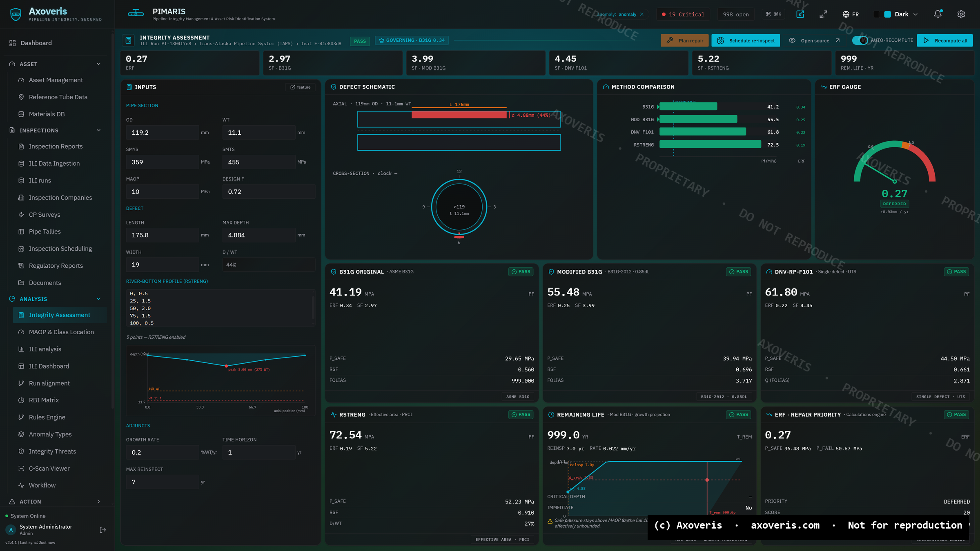The image size is (980, 551).
Task: Click the ERF Repair Priority trend icon
Action: pos(769,415)
